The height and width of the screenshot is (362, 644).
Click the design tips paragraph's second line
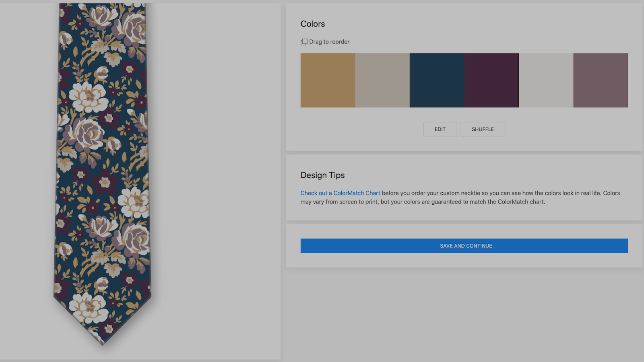pos(423,202)
